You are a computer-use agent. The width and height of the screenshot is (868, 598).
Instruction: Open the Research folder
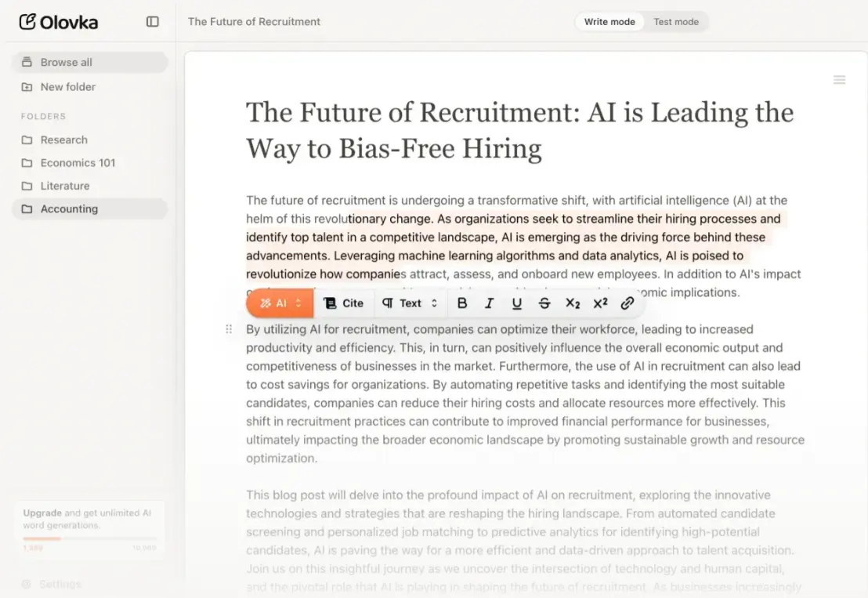pyautogui.click(x=63, y=140)
